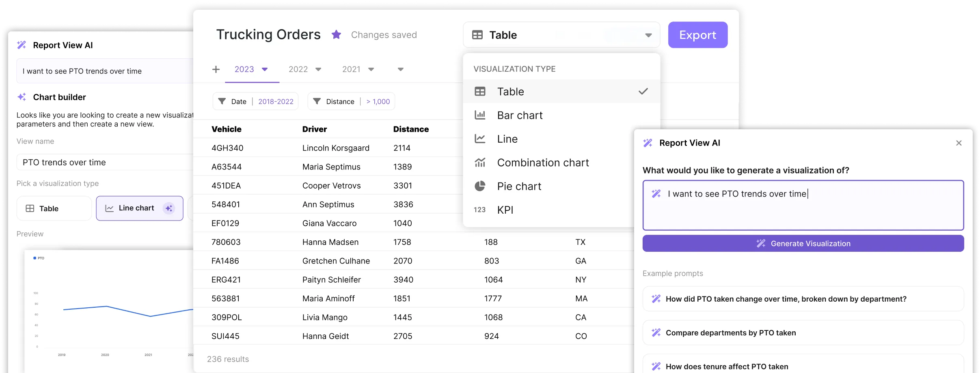The height and width of the screenshot is (373, 980).
Task: Toggle the favorite star next to Trucking Orders
Action: tap(336, 34)
